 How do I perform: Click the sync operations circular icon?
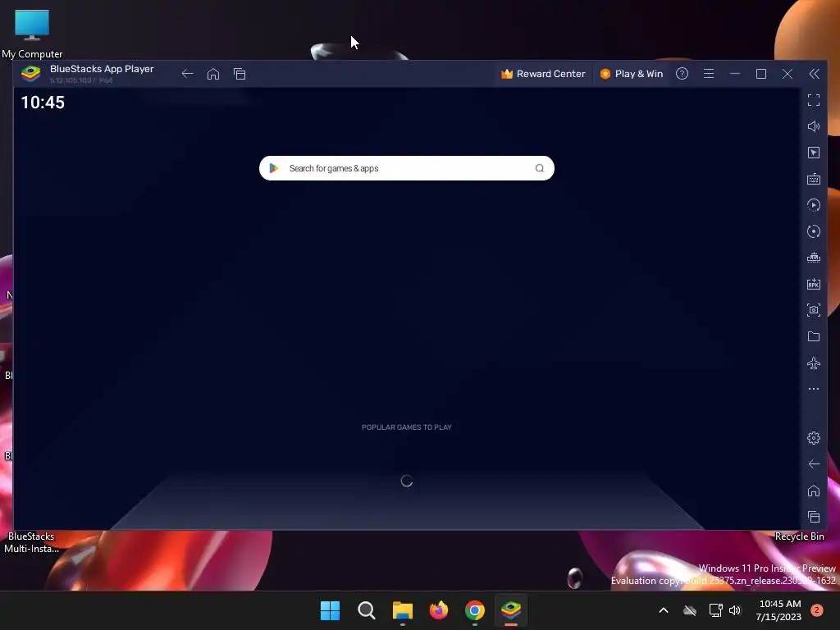814,231
